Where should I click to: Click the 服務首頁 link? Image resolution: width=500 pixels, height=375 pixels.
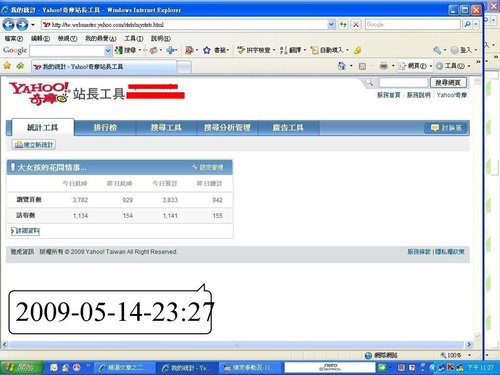[x=388, y=95]
